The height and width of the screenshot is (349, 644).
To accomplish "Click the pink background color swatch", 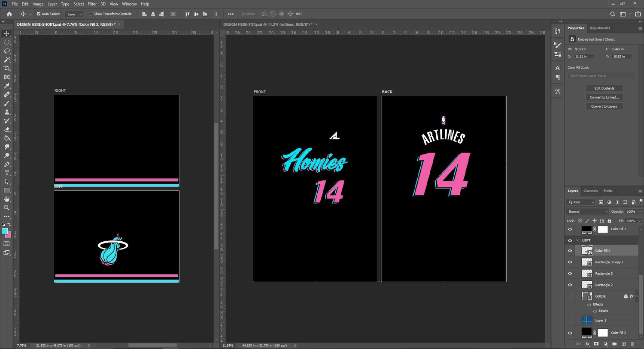I will 8,235.
